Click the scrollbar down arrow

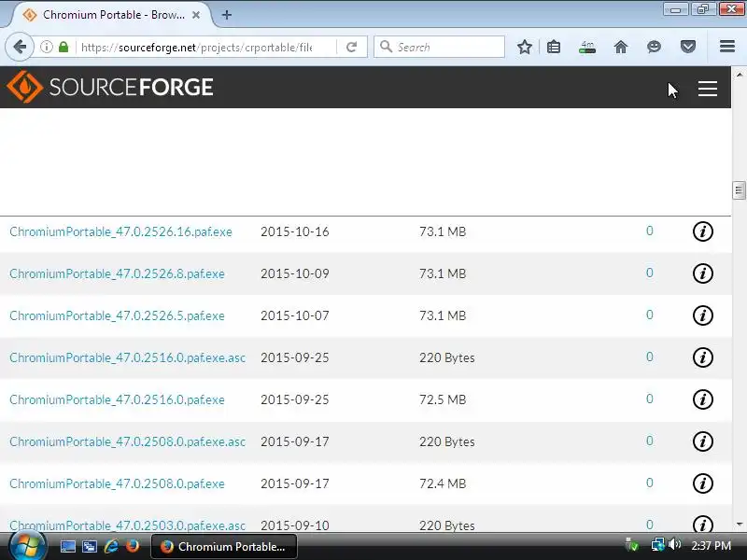point(739,525)
